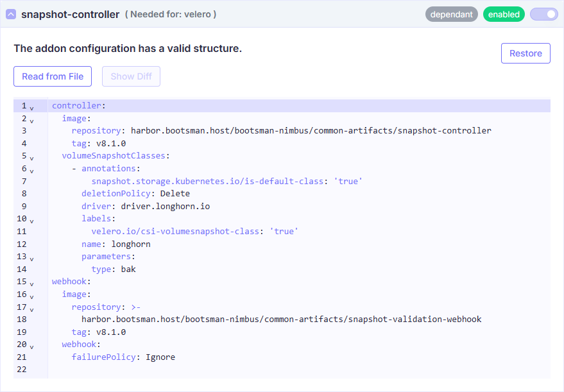Fold the repository block at line 17

point(32,309)
